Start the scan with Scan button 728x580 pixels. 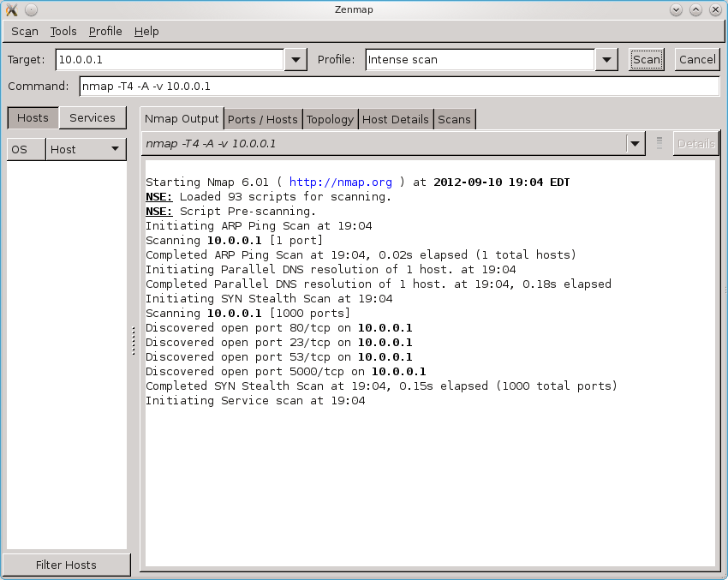tap(647, 59)
